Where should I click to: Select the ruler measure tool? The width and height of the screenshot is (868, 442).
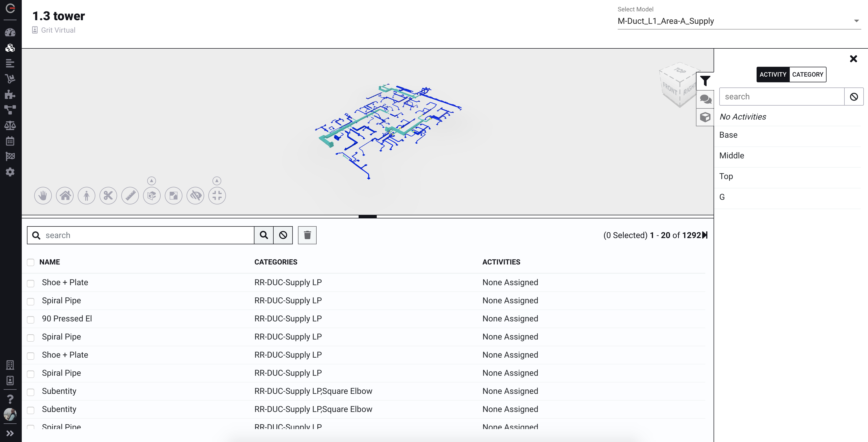tap(130, 196)
